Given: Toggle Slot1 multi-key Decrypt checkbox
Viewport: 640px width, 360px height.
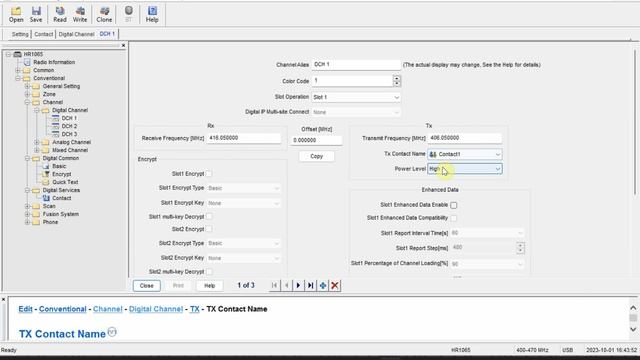Looking at the screenshot, I should [x=209, y=216].
